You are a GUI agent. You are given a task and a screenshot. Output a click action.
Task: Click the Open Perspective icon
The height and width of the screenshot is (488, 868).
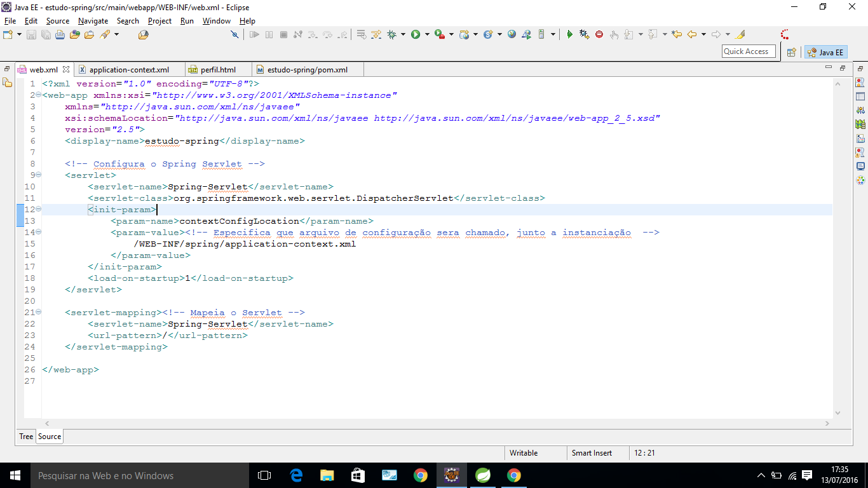pos(792,52)
